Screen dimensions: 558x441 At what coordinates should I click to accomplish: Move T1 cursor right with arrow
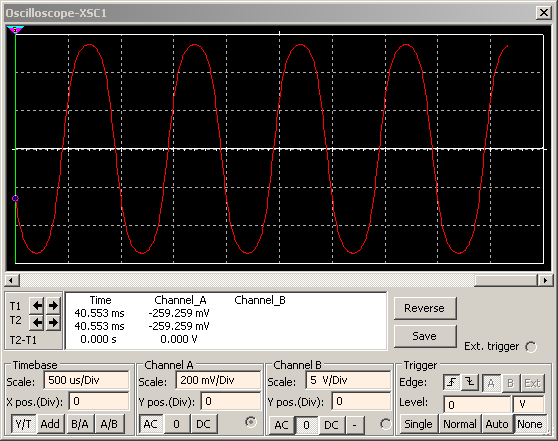pyautogui.click(x=53, y=305)
